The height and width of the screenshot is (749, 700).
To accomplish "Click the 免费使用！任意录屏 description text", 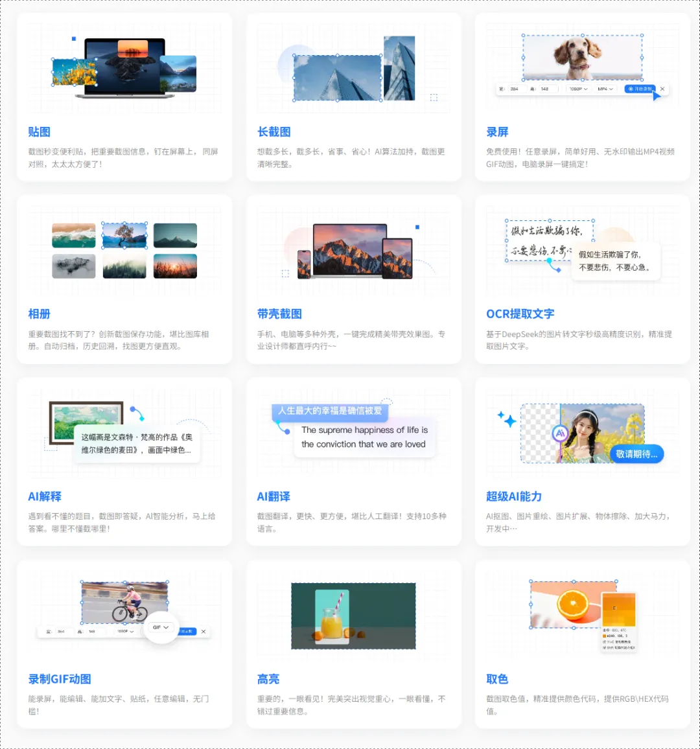I will point(580,157).
